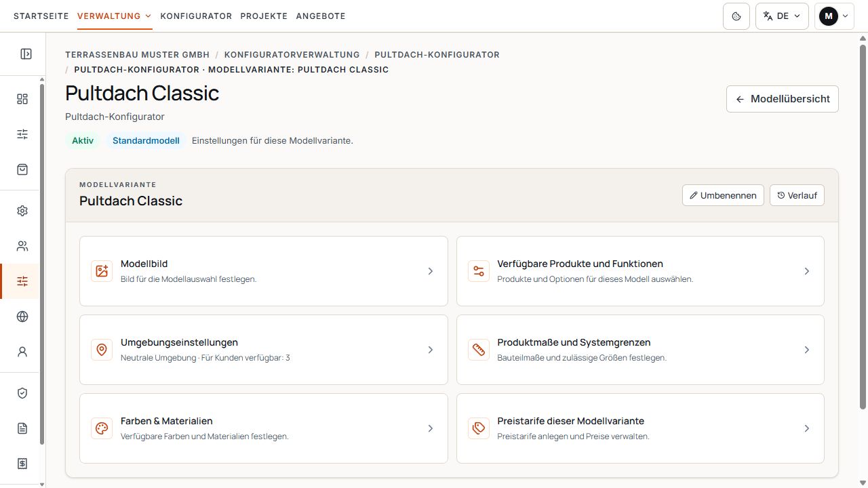Follow Terrassenbau Muster GmbH breadcrumb link

coord(138,54)
